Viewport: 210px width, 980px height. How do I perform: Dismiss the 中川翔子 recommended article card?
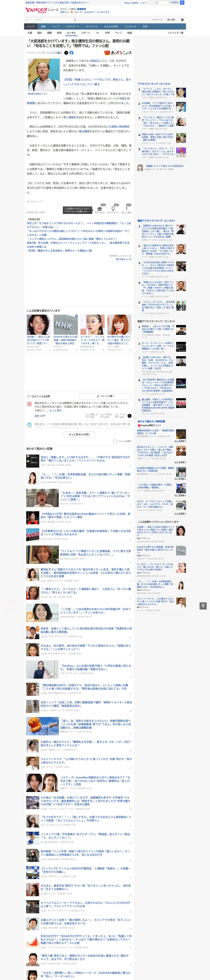click(130, 350)
